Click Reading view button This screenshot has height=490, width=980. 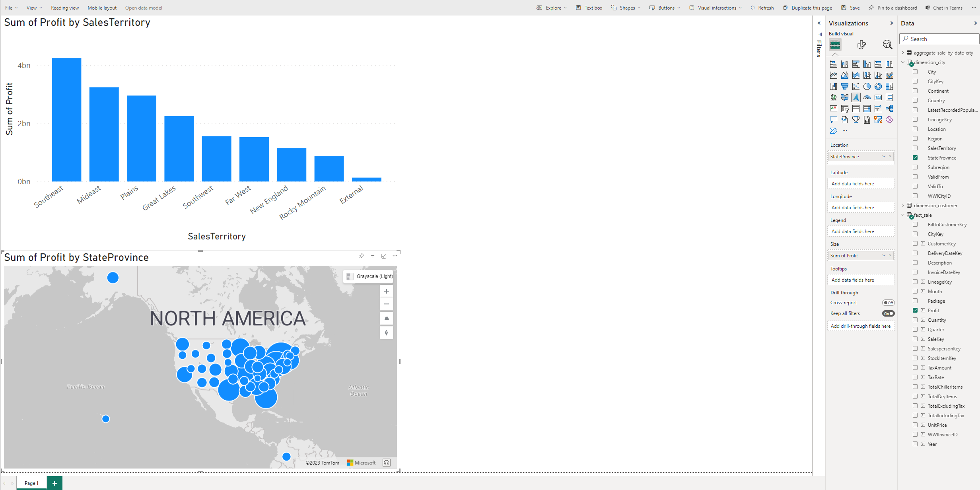65,8
